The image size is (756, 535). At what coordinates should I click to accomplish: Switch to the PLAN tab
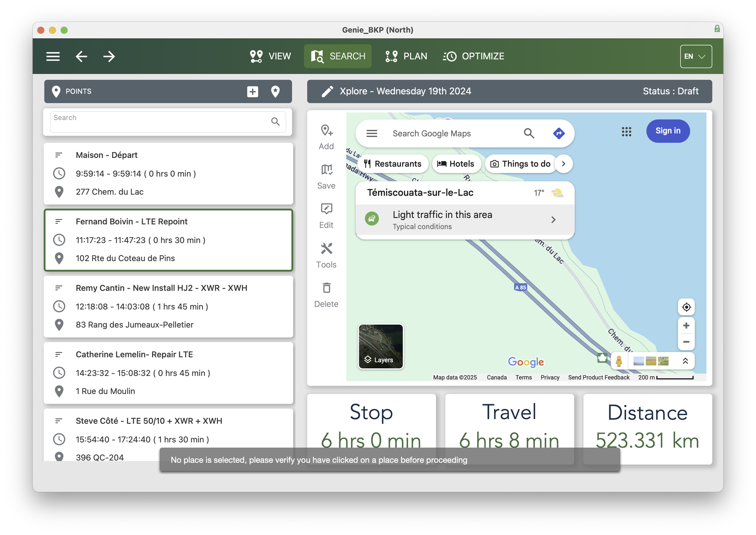pos(406,56)
